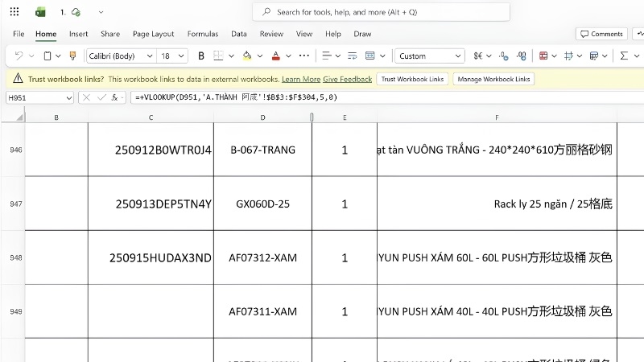Expand the Undo history dropdown arrow

31,56
